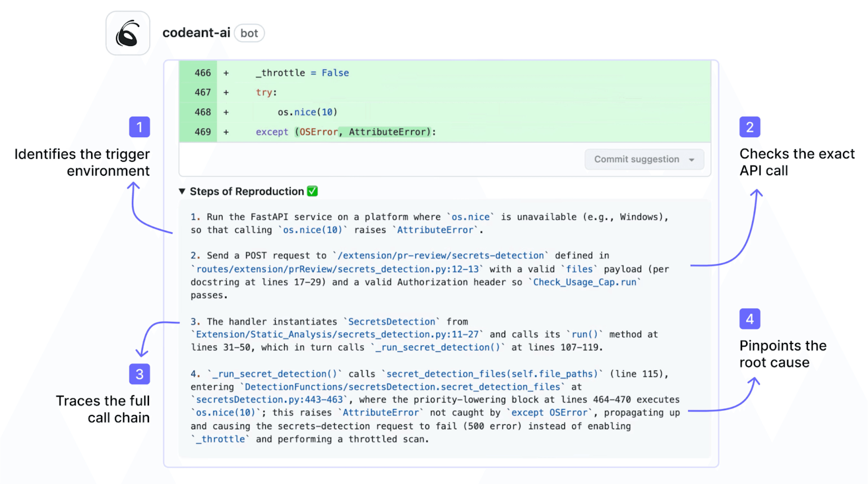The width and height of the screenshot is (868, 484).
Task: Click the numbered badge 3 icon
Action: 139,374
